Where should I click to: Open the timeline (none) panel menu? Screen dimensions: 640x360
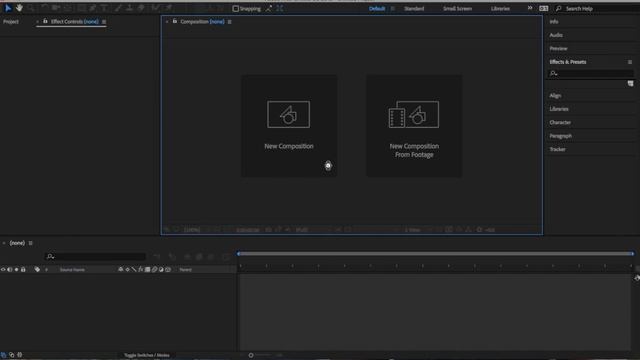pos(31,243)
